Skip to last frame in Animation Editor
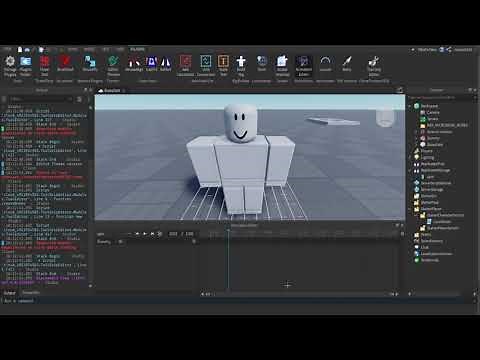The image size is (480, 360). point(152,234)
